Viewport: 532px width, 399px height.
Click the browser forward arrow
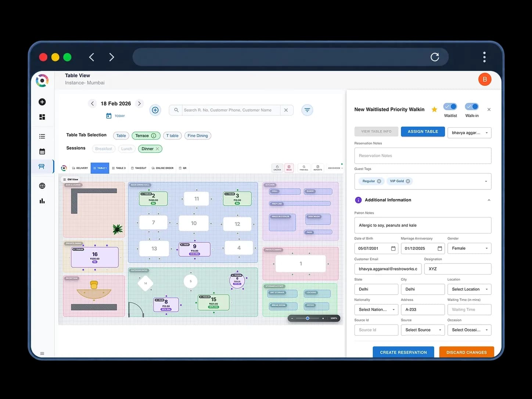(112, 57)
